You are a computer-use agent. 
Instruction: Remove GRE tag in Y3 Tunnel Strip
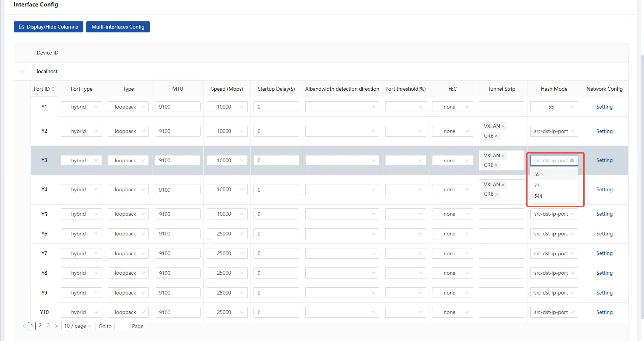(x=496, y=165)
